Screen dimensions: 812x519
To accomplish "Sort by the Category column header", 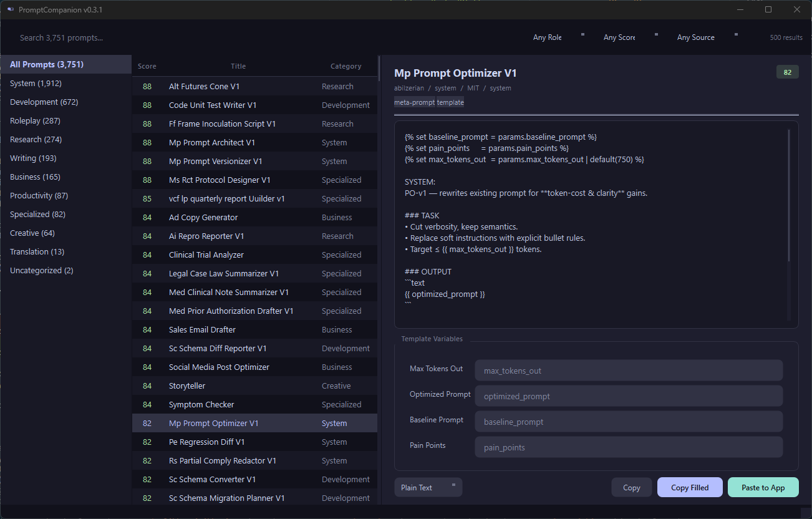I will (346, 66).
